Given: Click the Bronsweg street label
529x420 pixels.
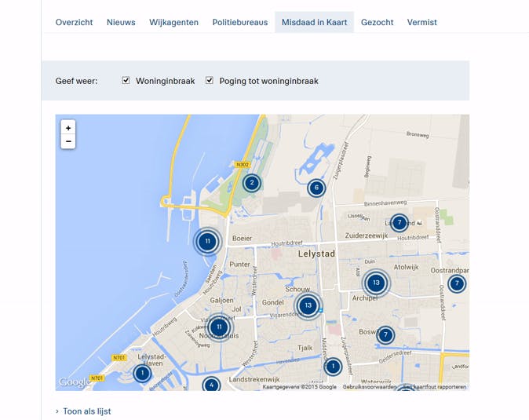Looking at the screenshot, I should (418, 134).
